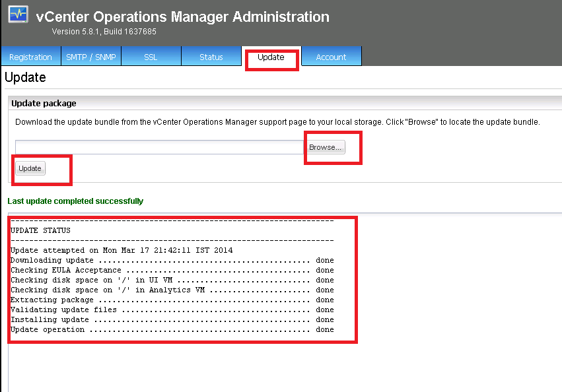Image resolution: width=562 pixels, height=392 pixels.
Task: Click the Update package section header
Action: (x=44, y=104)
